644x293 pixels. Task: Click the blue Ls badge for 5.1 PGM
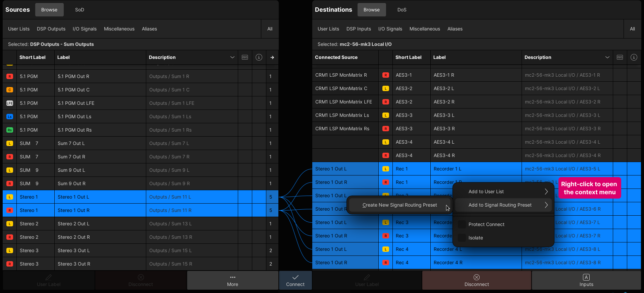10,117
